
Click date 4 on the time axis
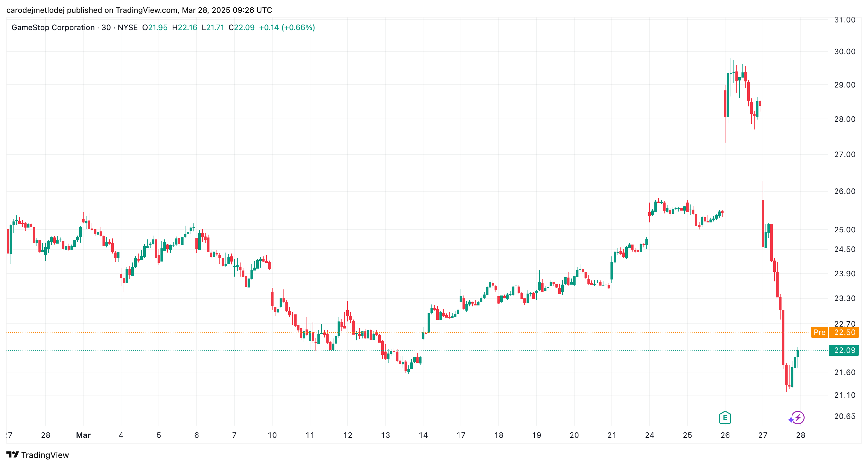coord(121,435)
